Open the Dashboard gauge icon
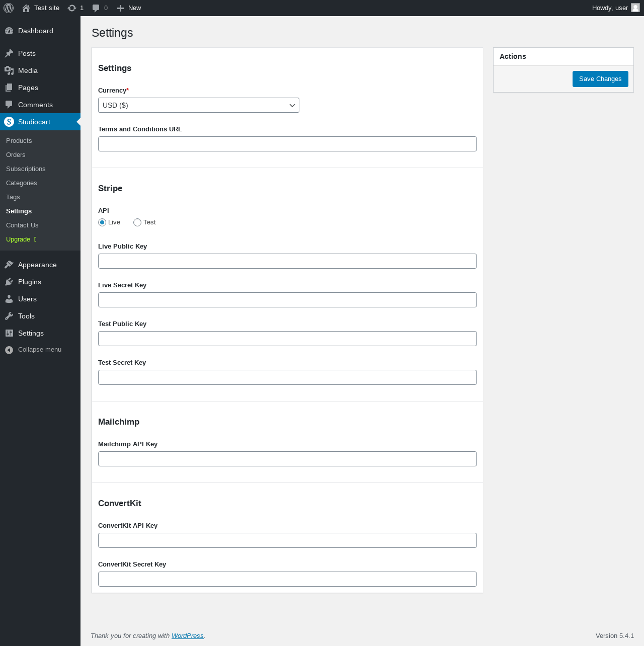 [x=9, y=31]
